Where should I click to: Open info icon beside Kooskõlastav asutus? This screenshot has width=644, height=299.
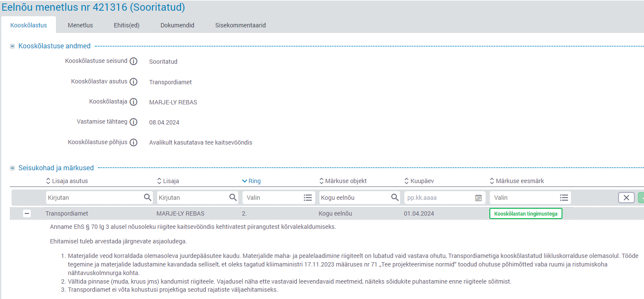click(134, 82)
